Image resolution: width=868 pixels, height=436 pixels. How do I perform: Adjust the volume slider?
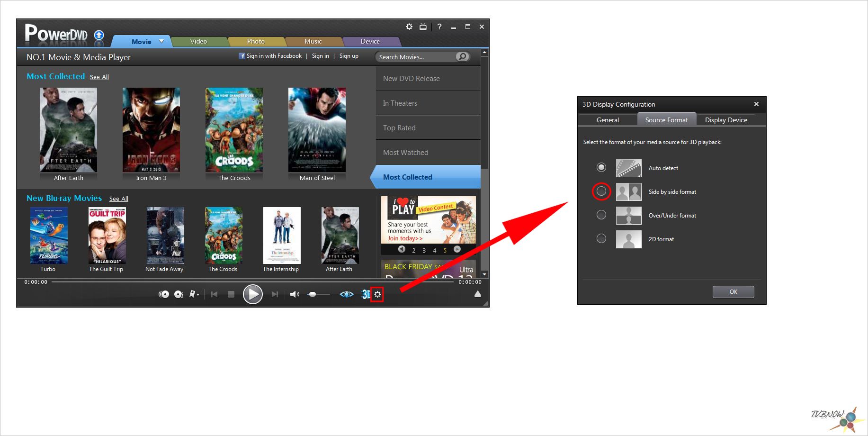coord(319,294)
